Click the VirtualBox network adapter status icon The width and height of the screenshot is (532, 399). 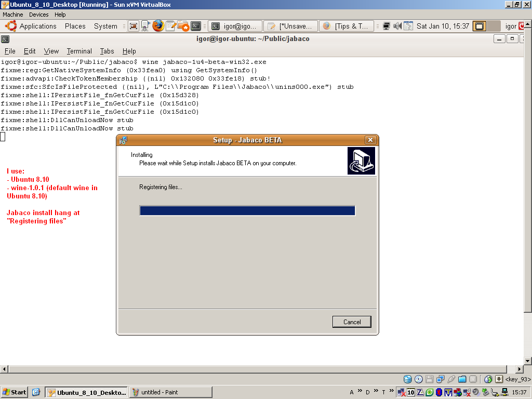440,379
